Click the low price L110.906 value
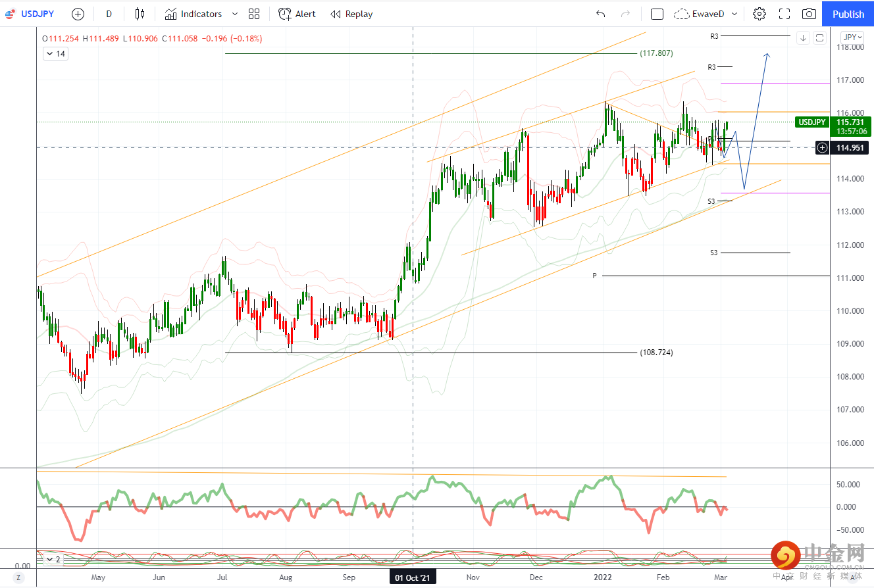Image resolution: width=874 pixels, height=588 pixels. tap(141, 39)
